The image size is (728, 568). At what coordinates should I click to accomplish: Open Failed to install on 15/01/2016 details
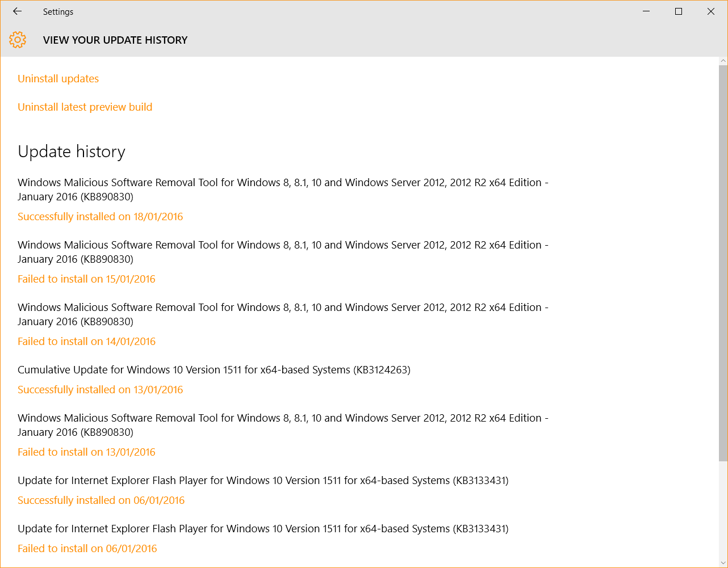point(86,279)
